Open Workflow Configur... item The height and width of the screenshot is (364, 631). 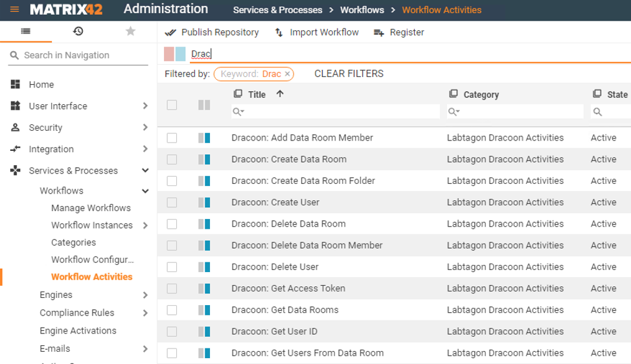[93, 260]
